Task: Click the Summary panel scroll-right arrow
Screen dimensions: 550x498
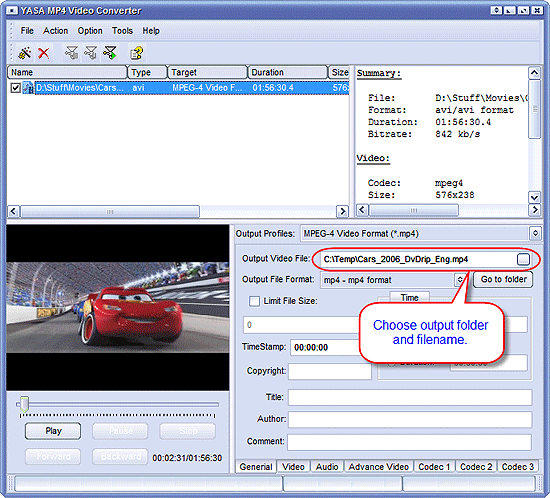Action: 535,210
